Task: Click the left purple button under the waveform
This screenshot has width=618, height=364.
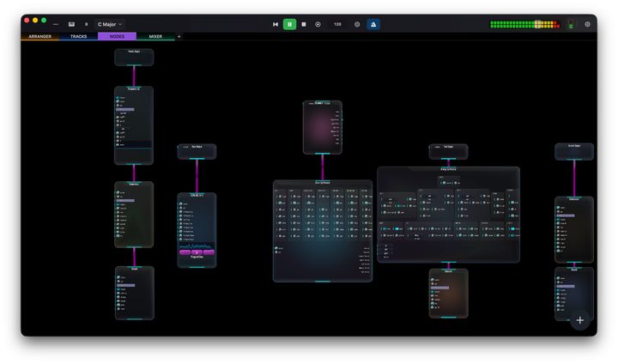Action: point(185,252)
